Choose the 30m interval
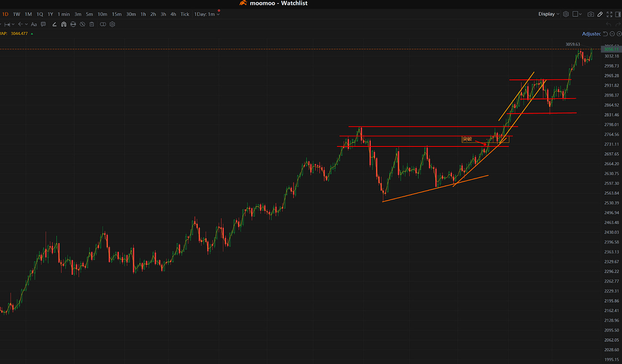 pos(131,14)
